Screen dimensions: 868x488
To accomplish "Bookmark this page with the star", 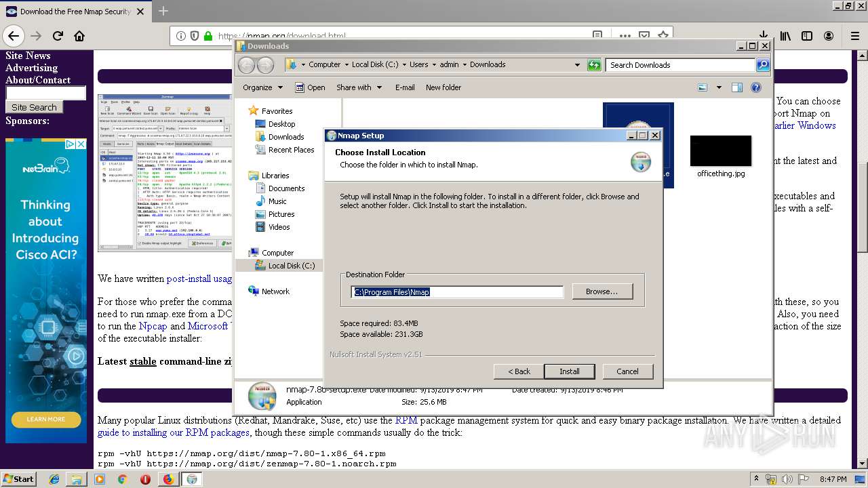I will pyautogui.click(x=663, y=36).
